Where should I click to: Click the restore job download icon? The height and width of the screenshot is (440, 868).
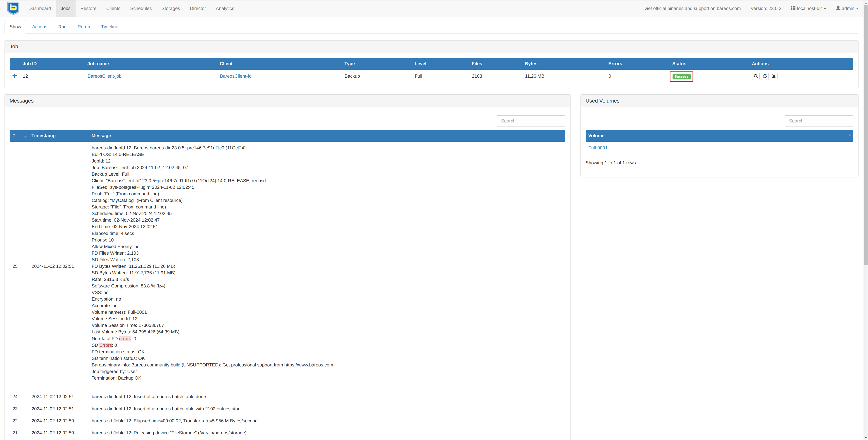[x=774, y=76]
